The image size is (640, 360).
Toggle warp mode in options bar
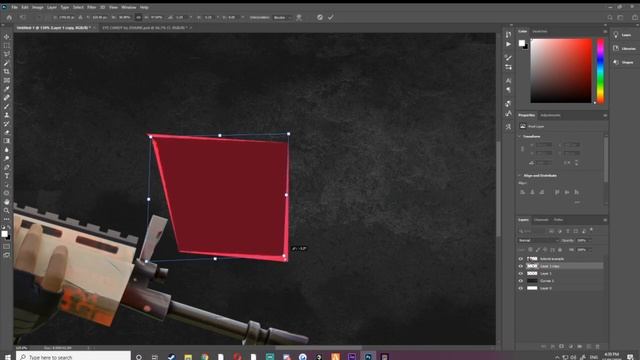click(x=299, y=17)
